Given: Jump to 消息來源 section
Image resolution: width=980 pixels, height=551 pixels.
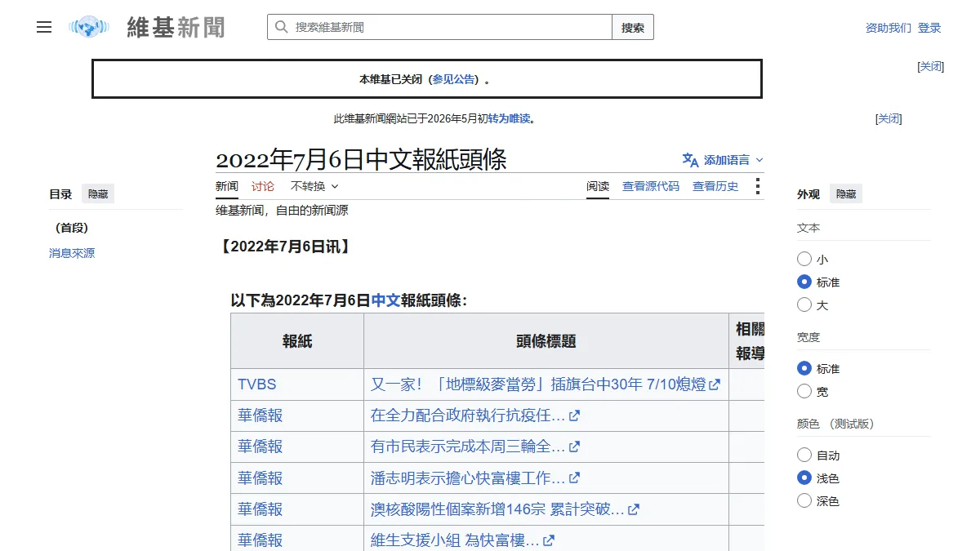Looking at the screenshot, I should tap(72, 253).
